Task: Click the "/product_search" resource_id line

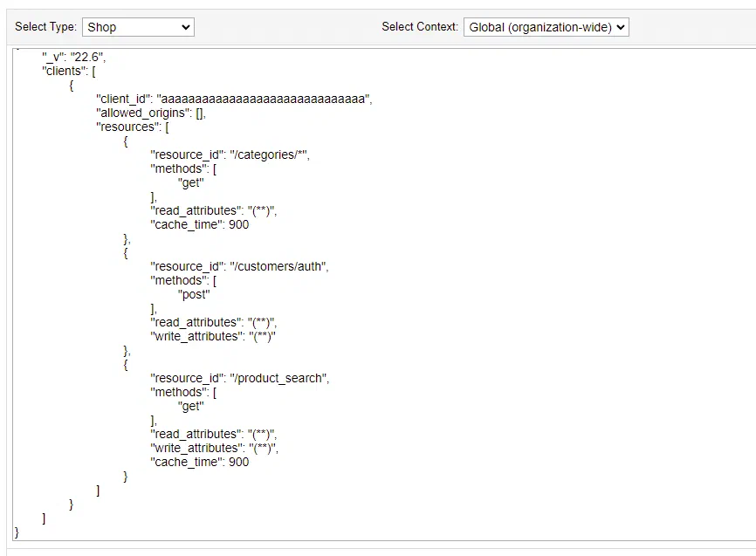Action: [239, 379]
